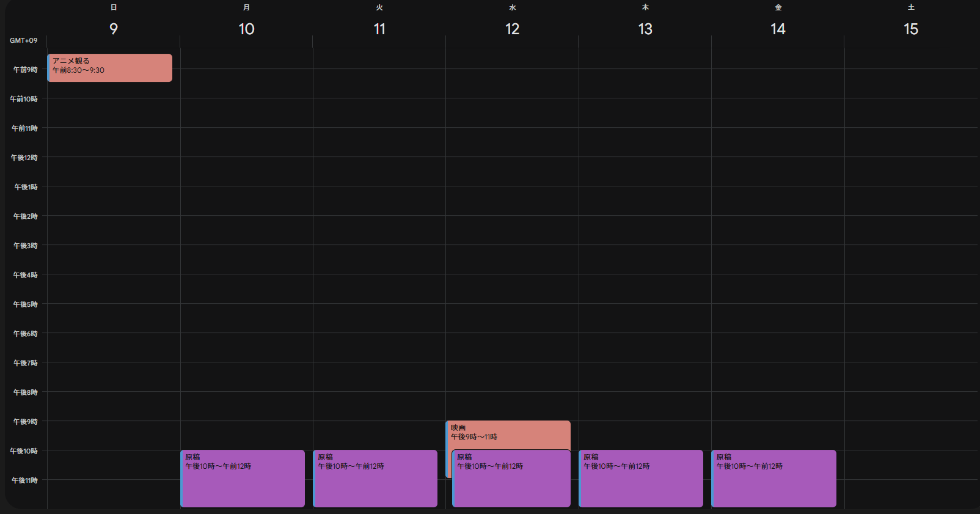The height and width of the screenshot is (514, 980).
Task: Click the empty 午後1時 slot on Saturday 15
Action: [x=910, y=201]
